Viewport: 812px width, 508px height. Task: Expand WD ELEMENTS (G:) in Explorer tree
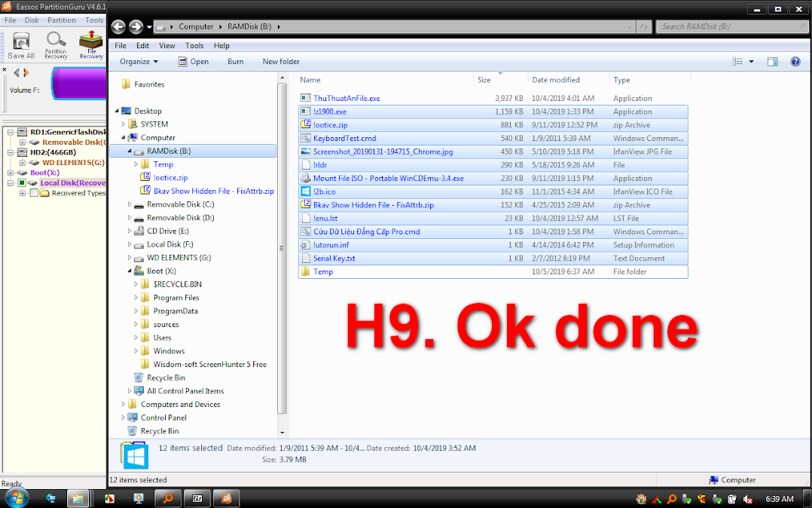point(130,258)
